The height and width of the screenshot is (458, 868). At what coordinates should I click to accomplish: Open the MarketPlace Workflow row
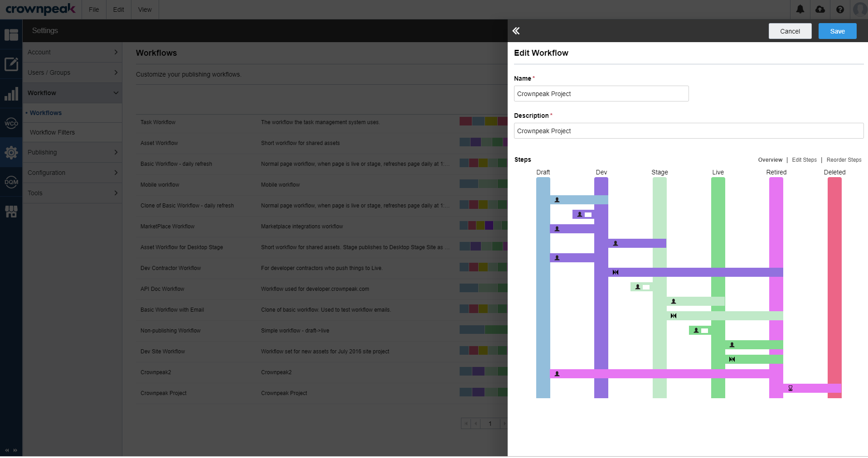click(x=322, y=227)
